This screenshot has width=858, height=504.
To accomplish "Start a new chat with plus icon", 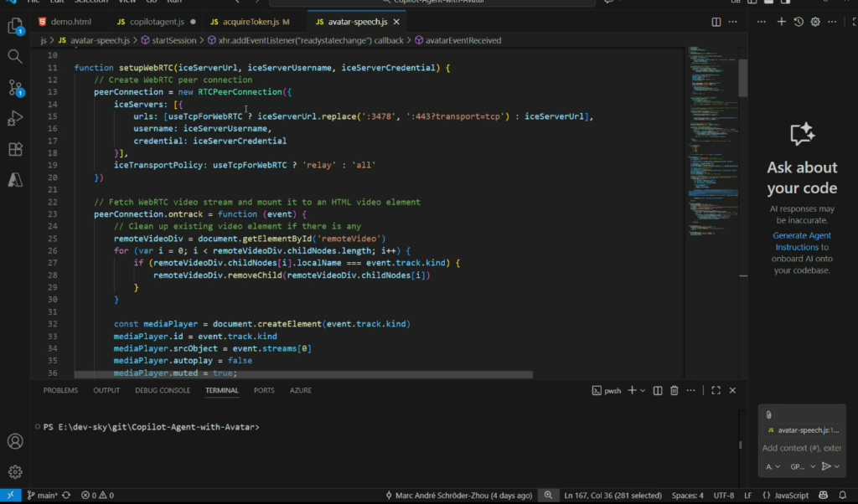I will tap(781, 22).
